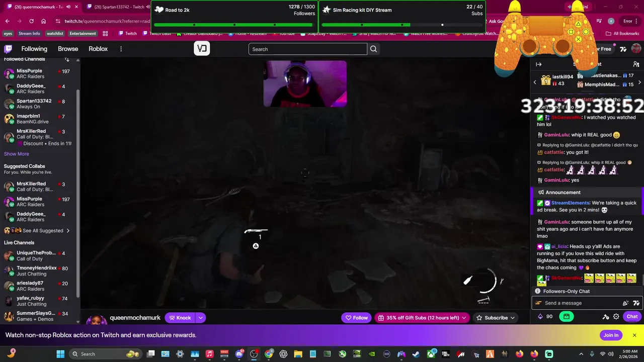The image size is (644, 362).
Task: Open File Explorer from the taskbar
Action: pos(298,354)
